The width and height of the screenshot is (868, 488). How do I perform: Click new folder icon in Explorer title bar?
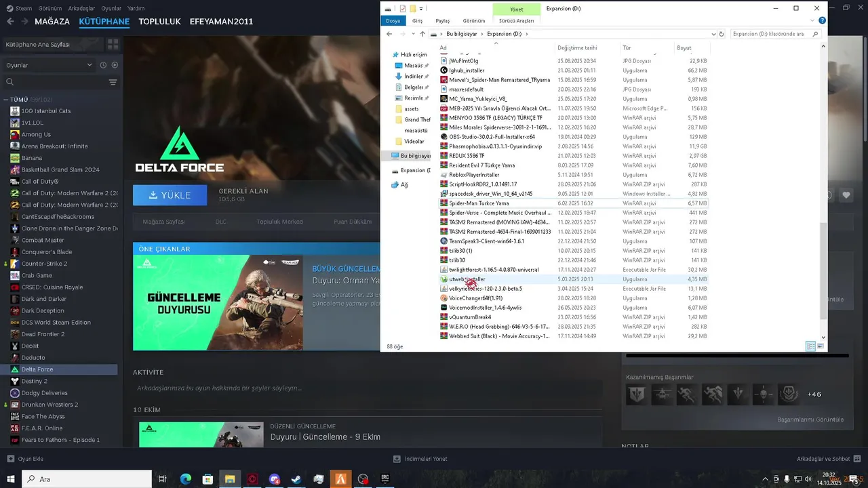tap(412, 9)
